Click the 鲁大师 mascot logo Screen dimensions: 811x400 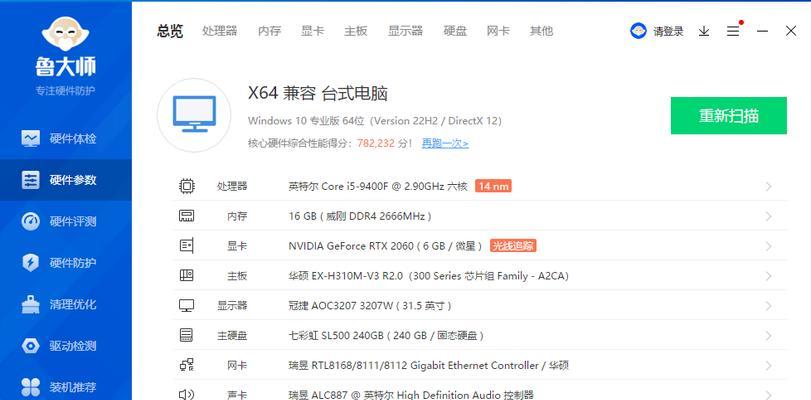click(x=66, y=33)
